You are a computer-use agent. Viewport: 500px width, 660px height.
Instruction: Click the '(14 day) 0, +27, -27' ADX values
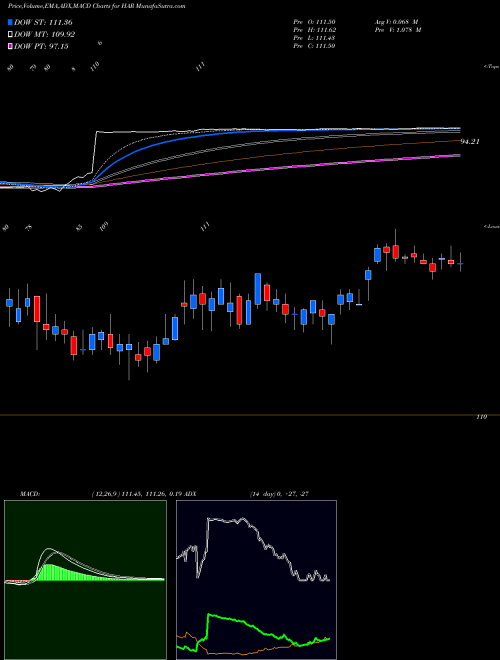coord(280,493)
